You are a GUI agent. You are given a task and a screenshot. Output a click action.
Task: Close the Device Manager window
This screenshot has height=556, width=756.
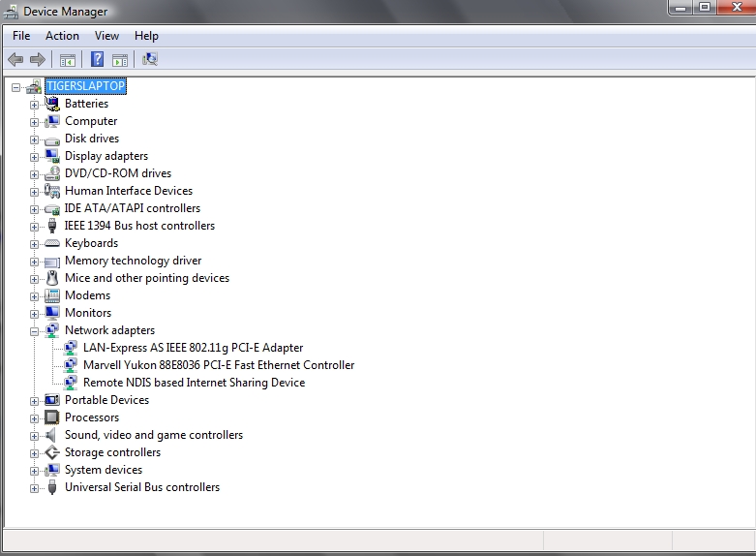(737, 7)
